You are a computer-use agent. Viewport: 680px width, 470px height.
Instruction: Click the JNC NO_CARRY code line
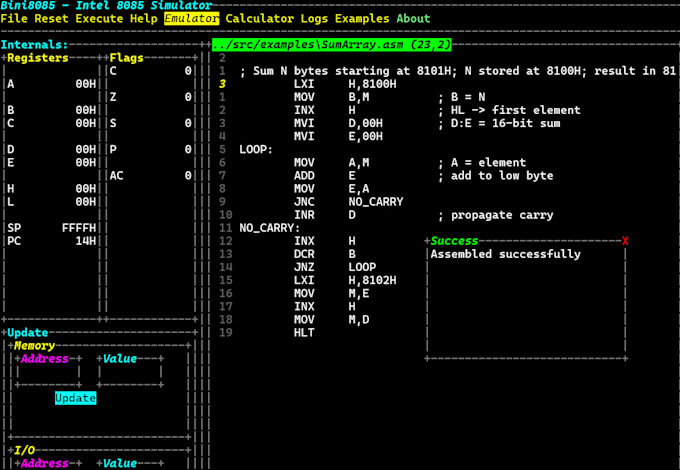(348, 202)
